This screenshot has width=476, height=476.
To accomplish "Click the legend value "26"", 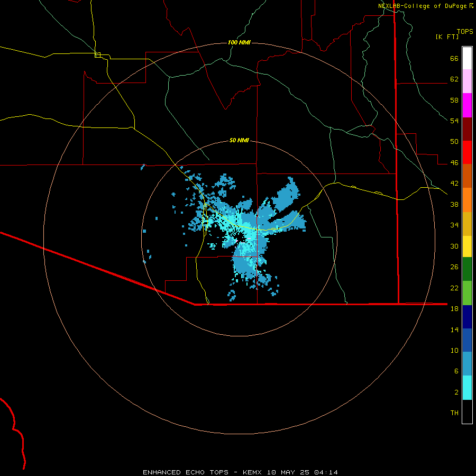I will (x=454, y=267).
